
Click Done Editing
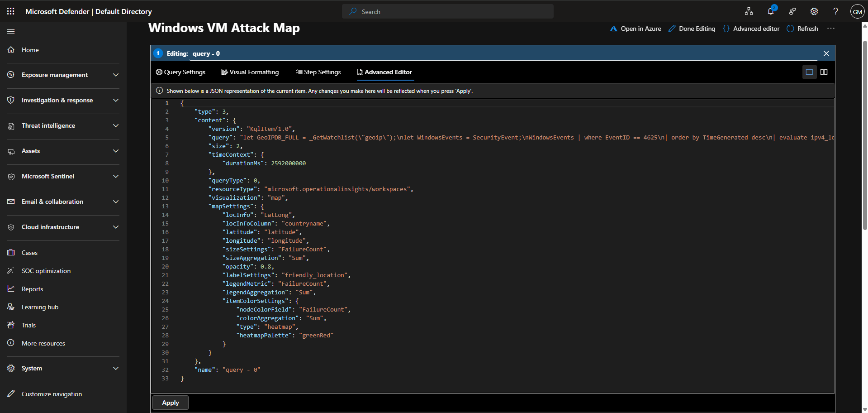[x=692, y=29]
